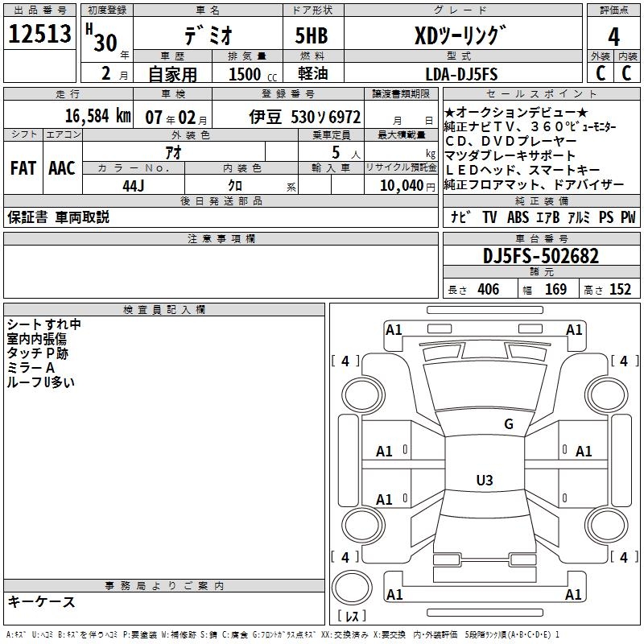The height and width of the screenshot is (644, 644).
Task: Click the chassis number DJ5FS-502682
Action: 541,256
